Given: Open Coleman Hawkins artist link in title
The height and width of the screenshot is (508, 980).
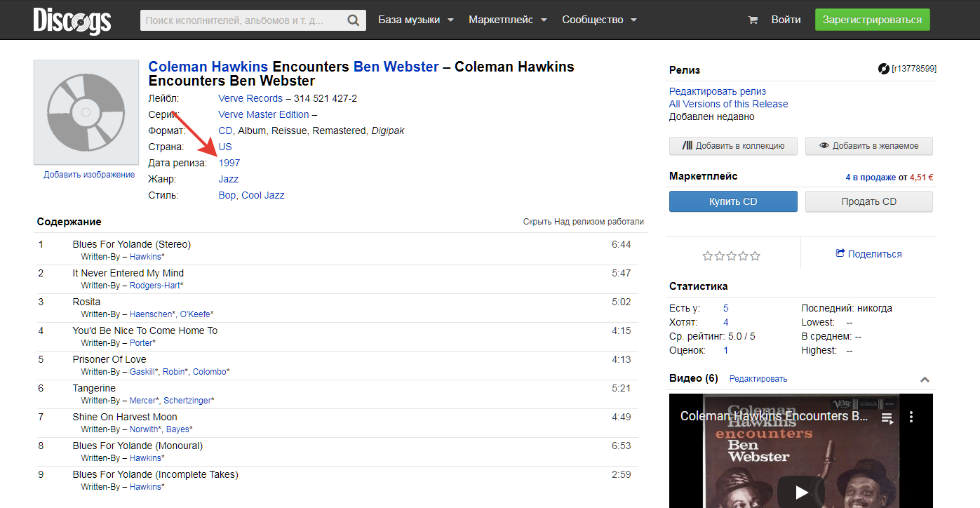Looking at the screenshot, I should (x=208, y=67).
